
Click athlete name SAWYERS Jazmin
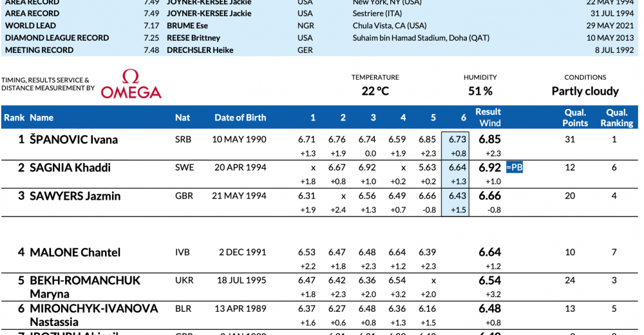pos(75,196)
